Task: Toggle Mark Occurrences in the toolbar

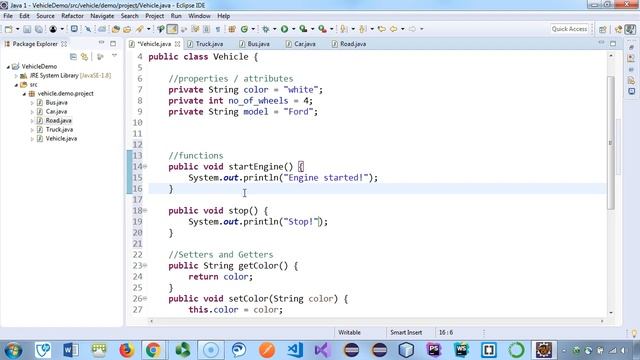Action: coord(172,29)
